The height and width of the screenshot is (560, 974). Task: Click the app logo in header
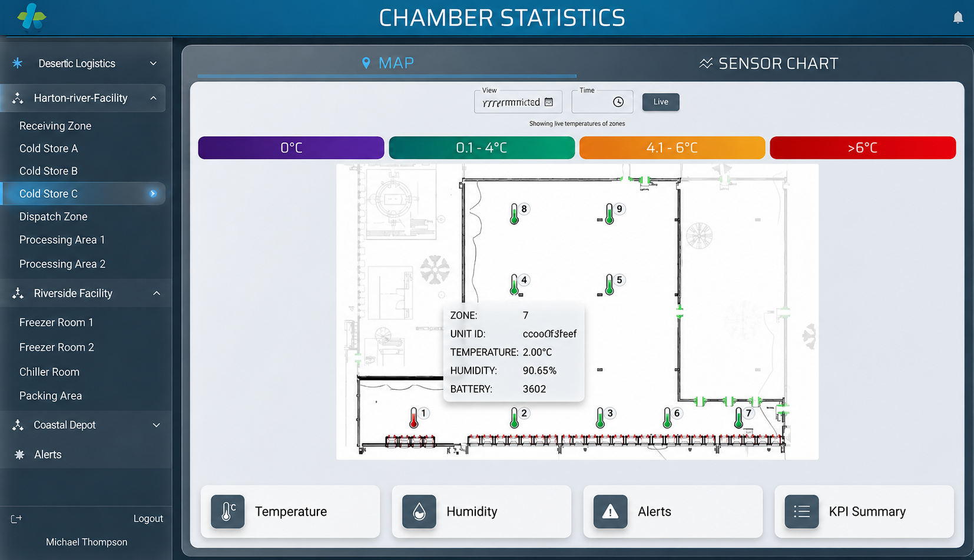tap(32, 16)
